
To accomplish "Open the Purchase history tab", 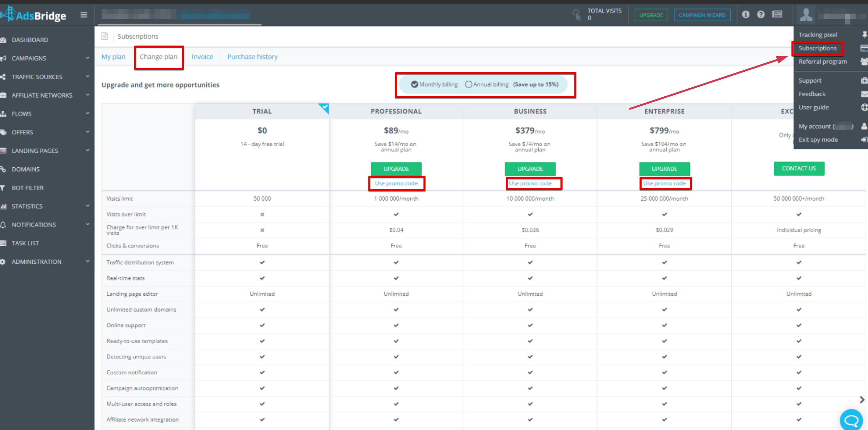I will (252, 56).
